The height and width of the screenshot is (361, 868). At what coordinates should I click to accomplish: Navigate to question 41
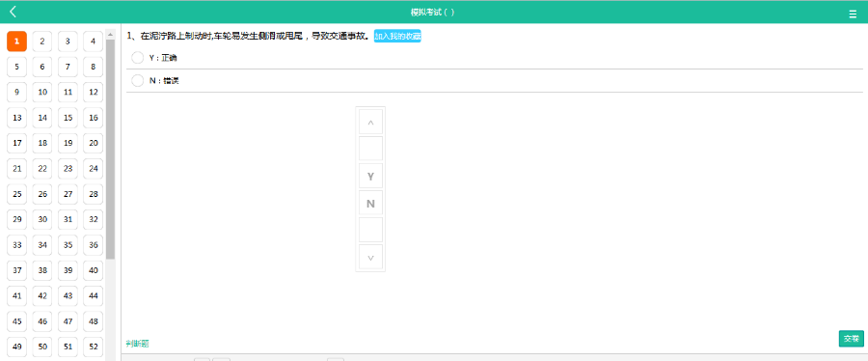pyautogui.click(x=16, y=296)
